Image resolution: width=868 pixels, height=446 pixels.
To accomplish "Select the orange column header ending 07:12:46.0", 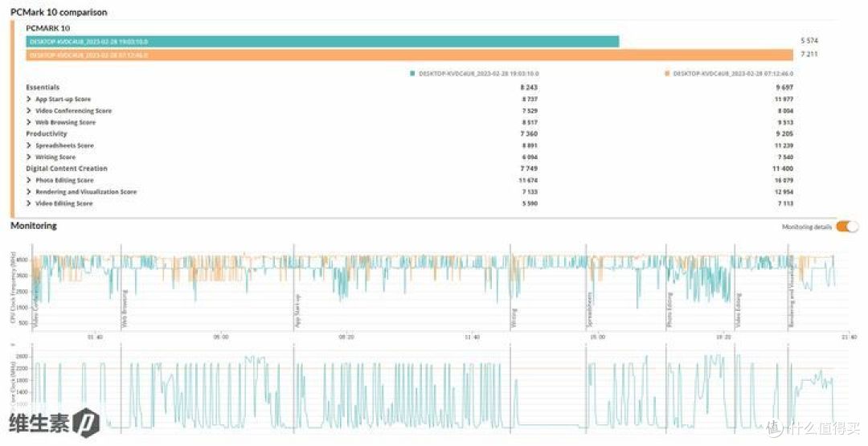I will coord(733,73).
